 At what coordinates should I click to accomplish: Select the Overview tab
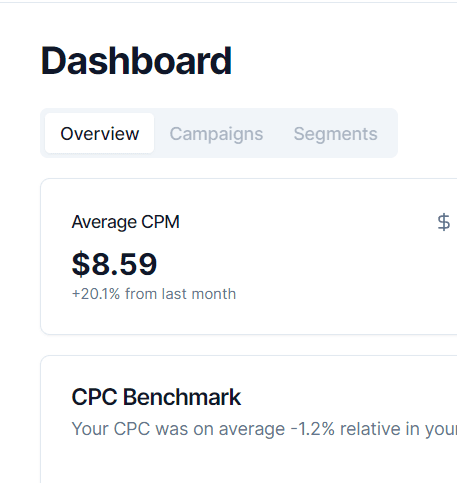[99, 133]
